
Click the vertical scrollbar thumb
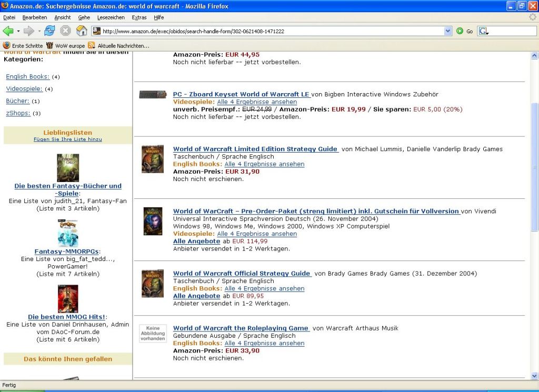pos(534,167)
